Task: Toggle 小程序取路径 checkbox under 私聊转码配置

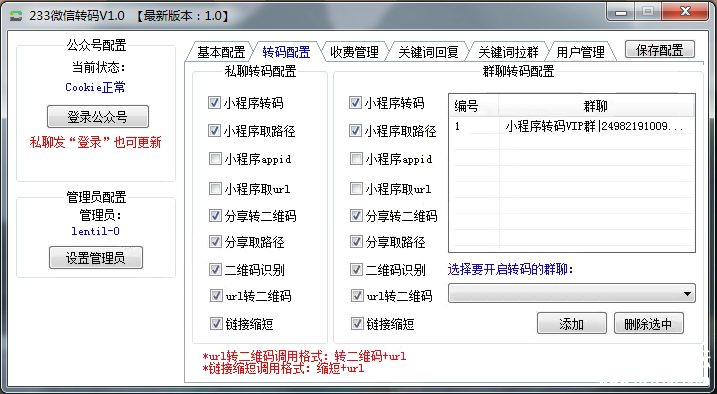Action: pos(214,131)
